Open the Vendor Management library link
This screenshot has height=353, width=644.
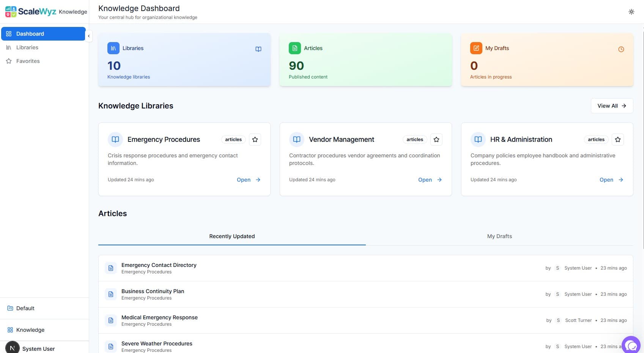point(430,180)
